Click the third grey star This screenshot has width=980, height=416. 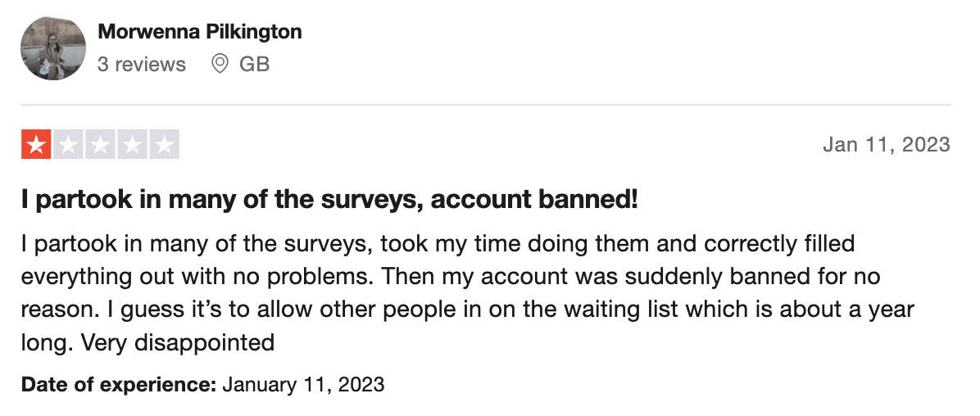coord(101,144)
